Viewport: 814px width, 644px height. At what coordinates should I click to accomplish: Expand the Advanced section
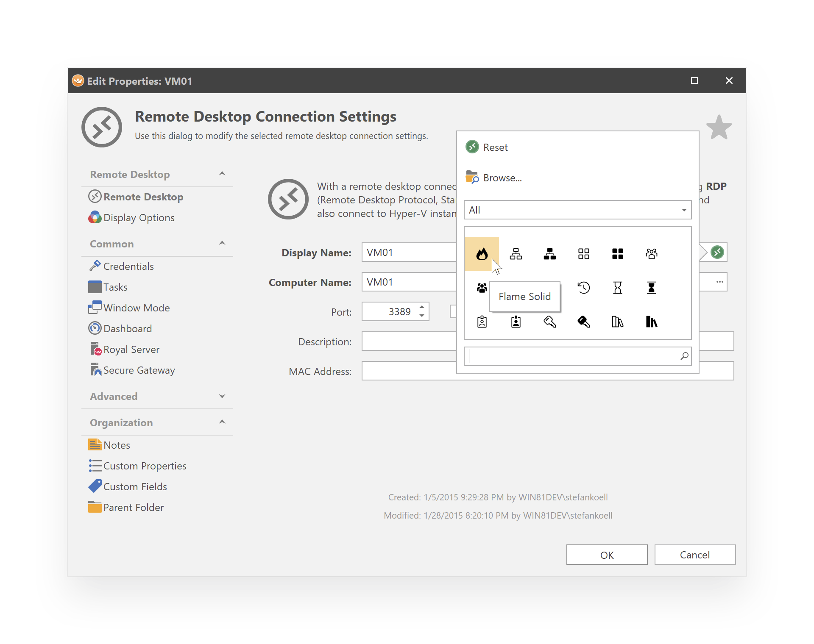pyautogui.click(x=222, y=396)
